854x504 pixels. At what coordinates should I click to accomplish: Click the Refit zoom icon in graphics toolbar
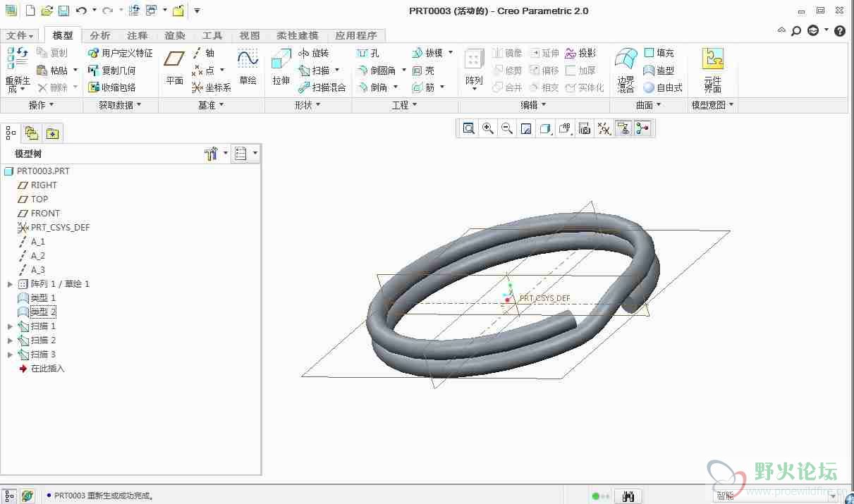468,128
